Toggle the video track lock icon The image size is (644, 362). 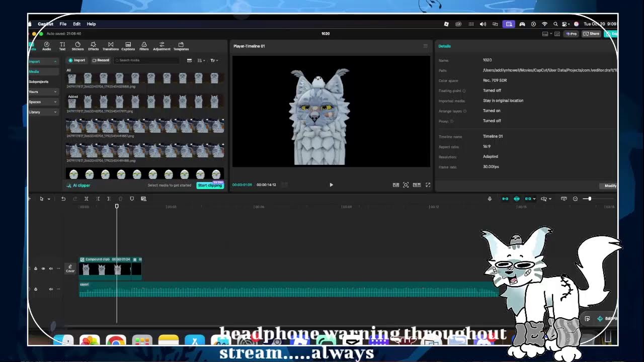point(35,268)
